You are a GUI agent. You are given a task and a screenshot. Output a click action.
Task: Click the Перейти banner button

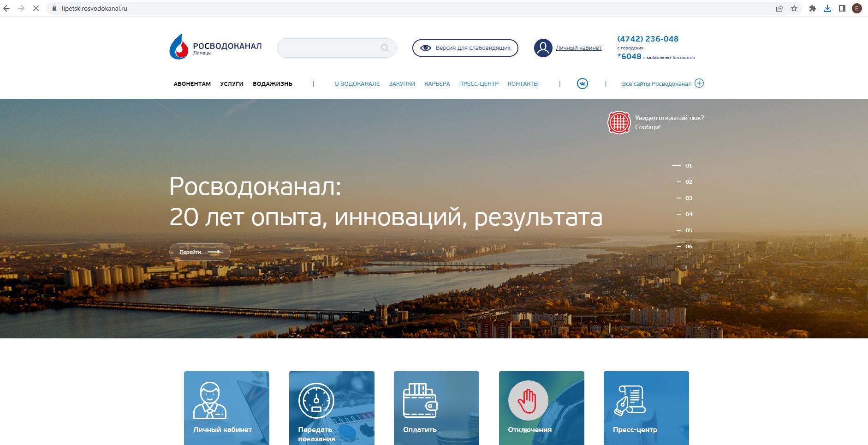(x=200, y=252)
